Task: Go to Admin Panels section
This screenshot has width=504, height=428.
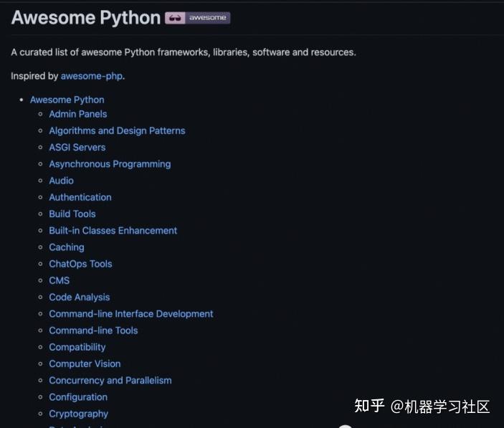Action: click(78, 114)
